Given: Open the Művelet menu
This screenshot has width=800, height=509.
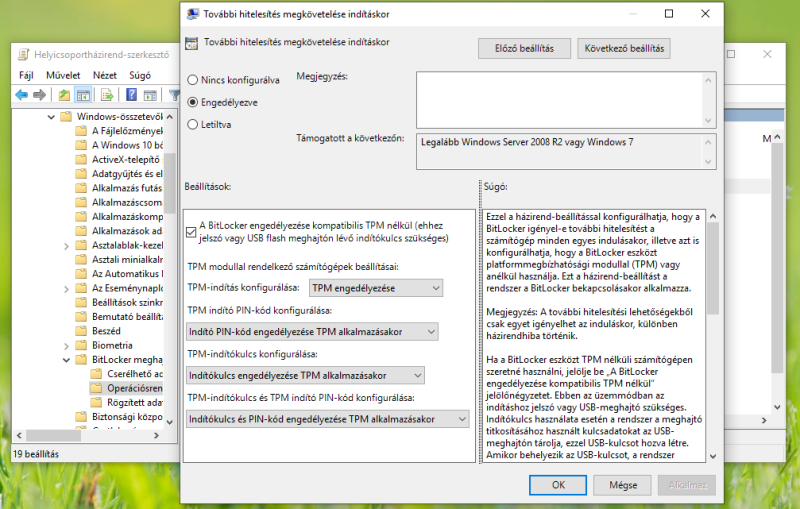Looking at the screenshot, I should coord(63,75).
